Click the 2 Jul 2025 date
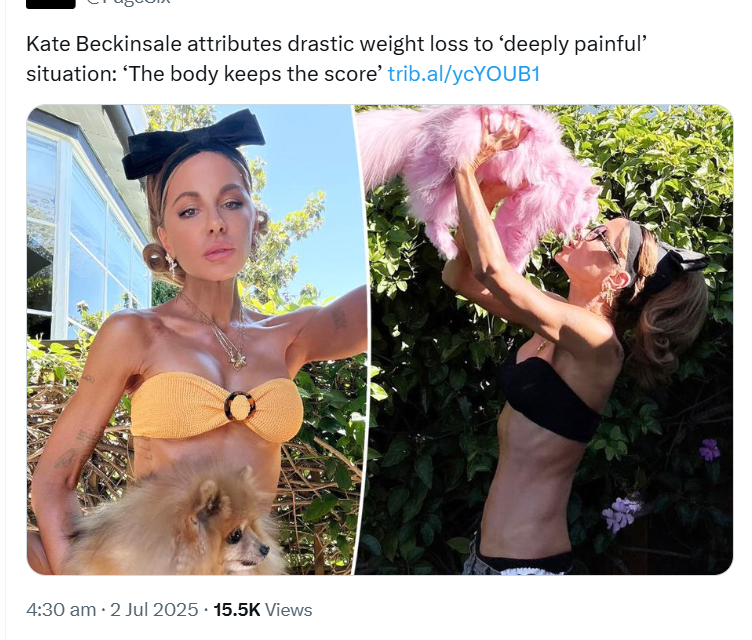Screen dimensions: 752x640 pyautogui.click(x=153, y=610)
